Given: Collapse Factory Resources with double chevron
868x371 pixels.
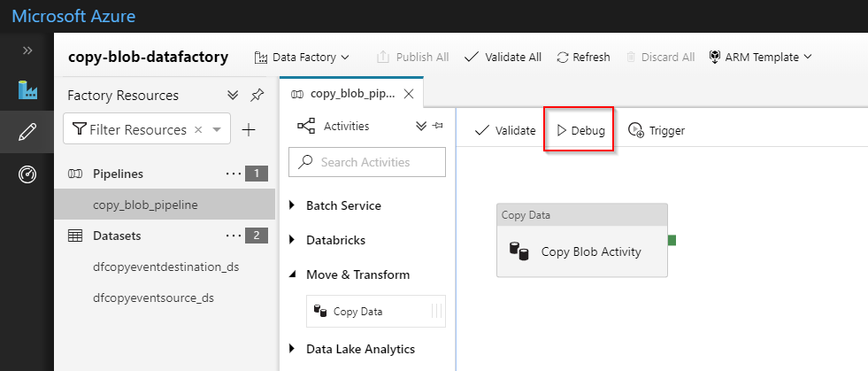Looking at the screenshot, I should pos(233,96).
